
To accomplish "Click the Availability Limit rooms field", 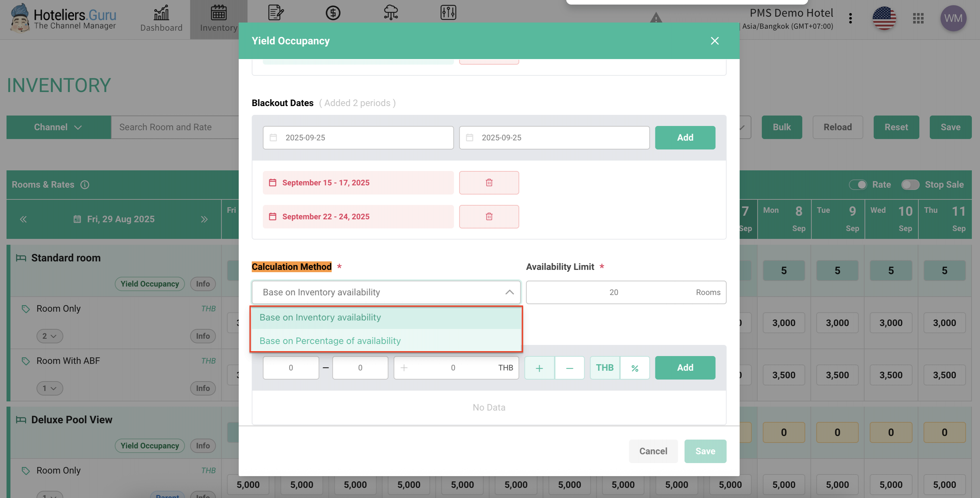I will click(x=613, y=292).
